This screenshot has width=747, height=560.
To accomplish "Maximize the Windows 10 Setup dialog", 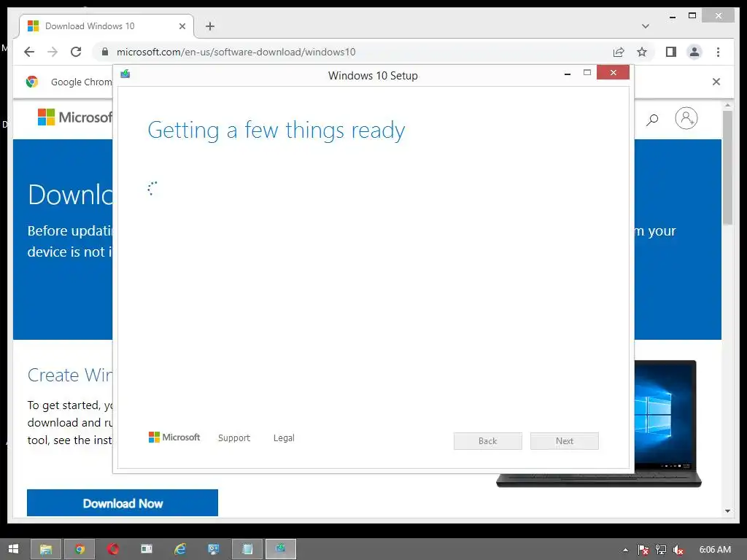I will [x=587, y=73].
